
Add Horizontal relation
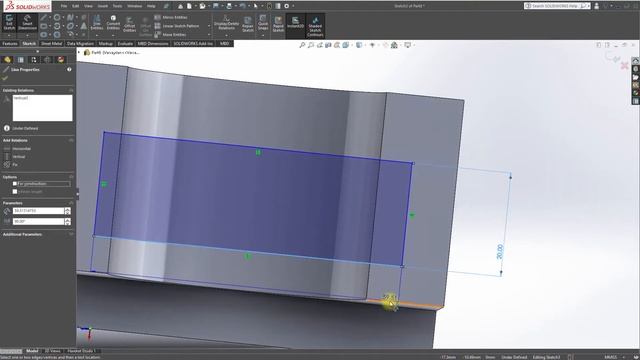18,149
